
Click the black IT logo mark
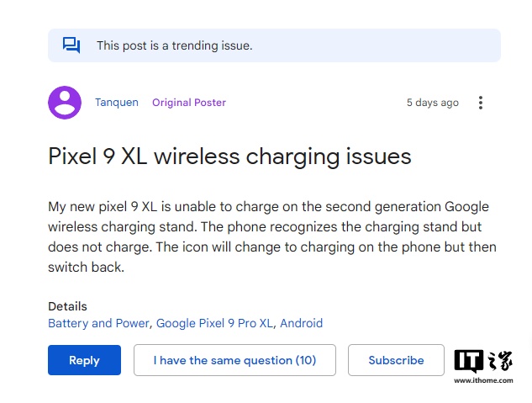coord(470,361)
